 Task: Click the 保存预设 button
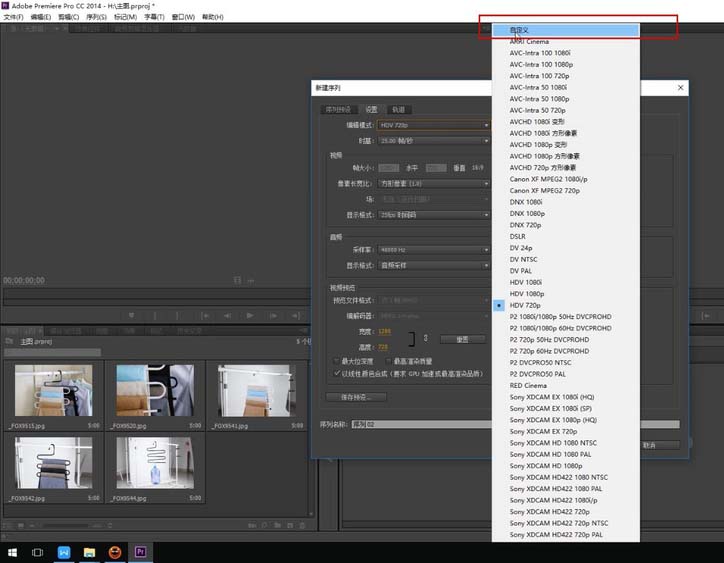(x=358, y=397)
